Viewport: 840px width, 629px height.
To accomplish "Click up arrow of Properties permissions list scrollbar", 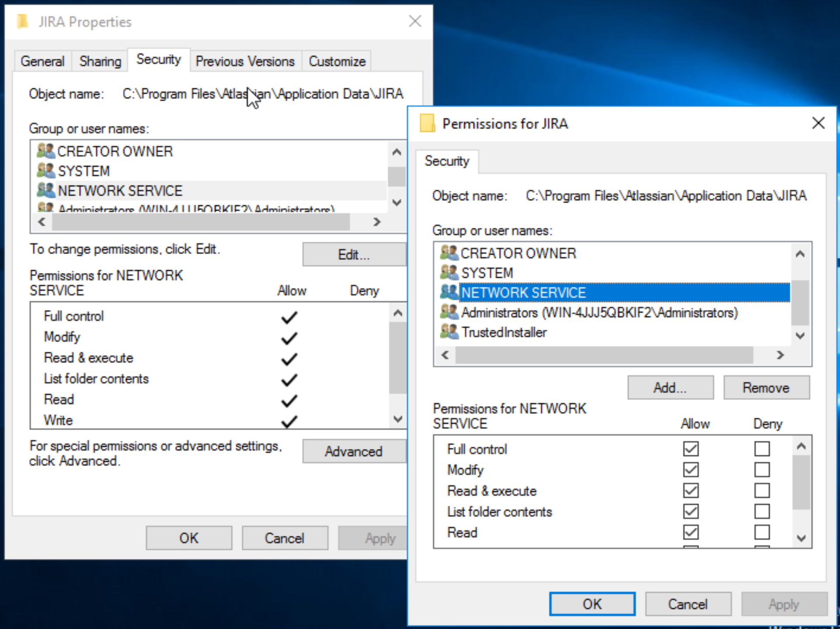I will [x=398, y=313].
